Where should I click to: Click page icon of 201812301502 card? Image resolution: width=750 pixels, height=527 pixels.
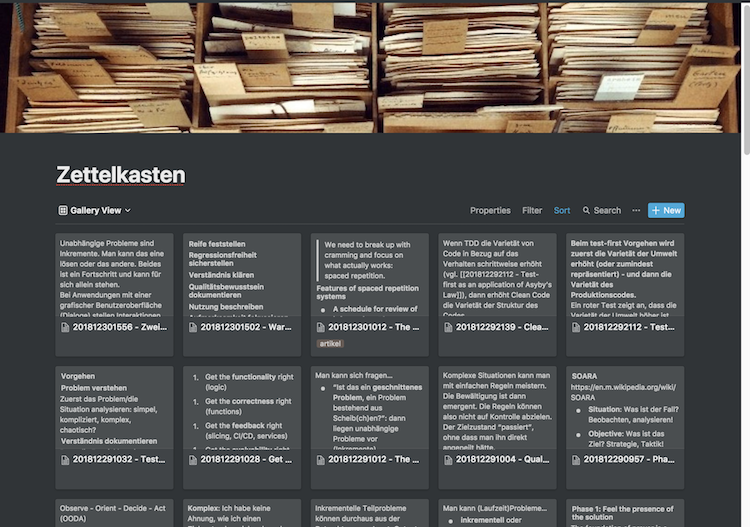193,327
